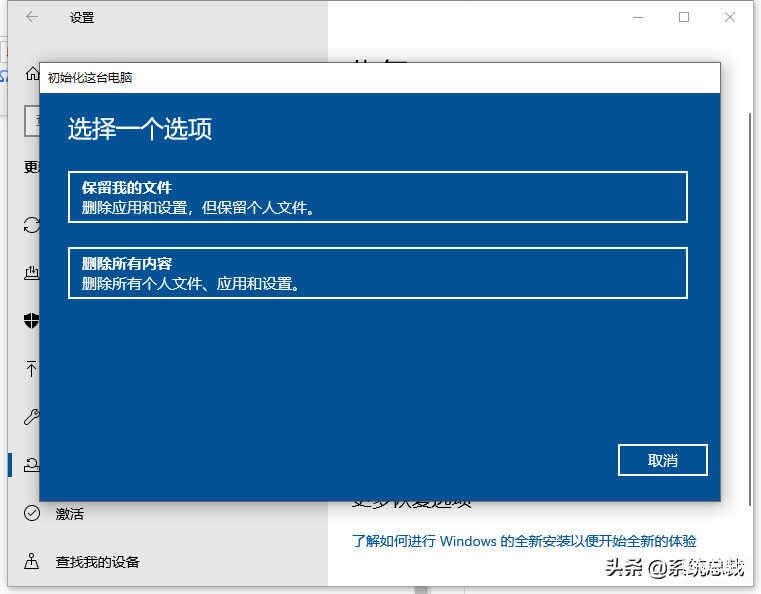
Task: Go to Settings home icon
Action: 31,75
